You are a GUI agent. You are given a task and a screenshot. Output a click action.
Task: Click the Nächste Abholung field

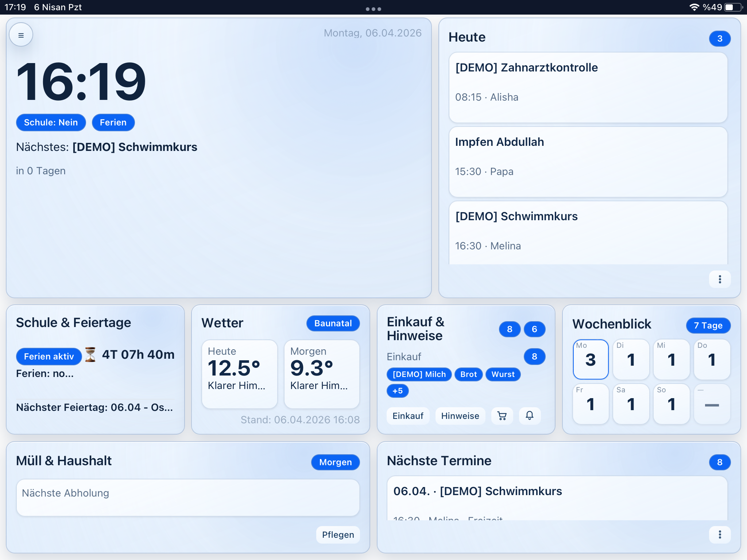point(188,498)
